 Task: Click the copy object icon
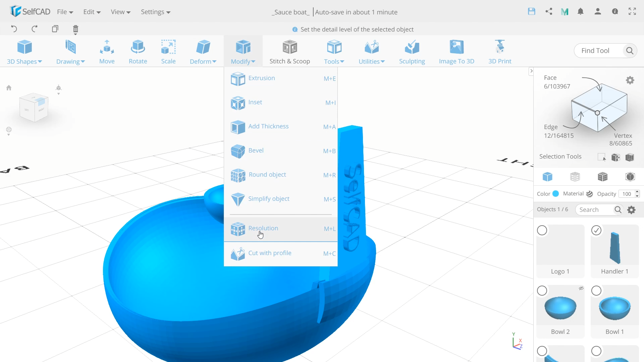[x=55, y=29]
